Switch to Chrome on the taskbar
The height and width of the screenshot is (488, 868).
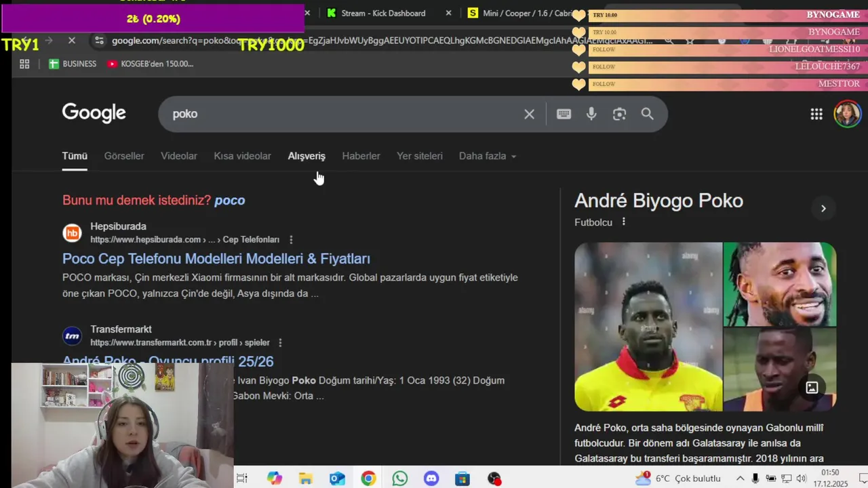(368, 479)
